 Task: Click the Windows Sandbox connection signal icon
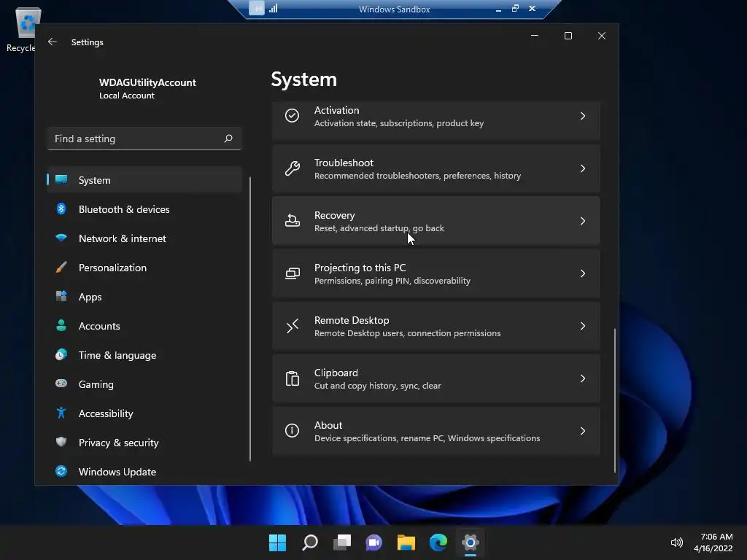pyautogui.click(x=274, y=9)
